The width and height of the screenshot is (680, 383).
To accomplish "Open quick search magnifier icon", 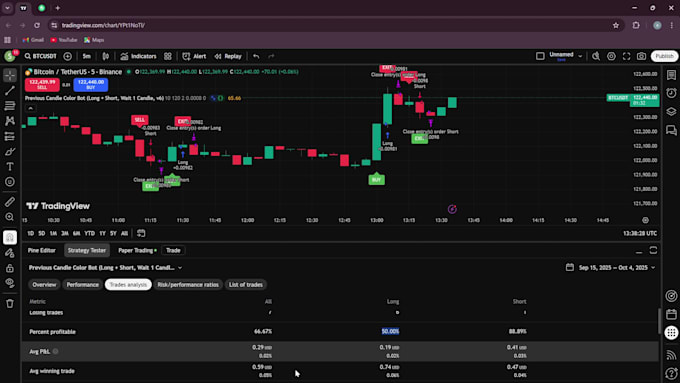I will [596, 56].
